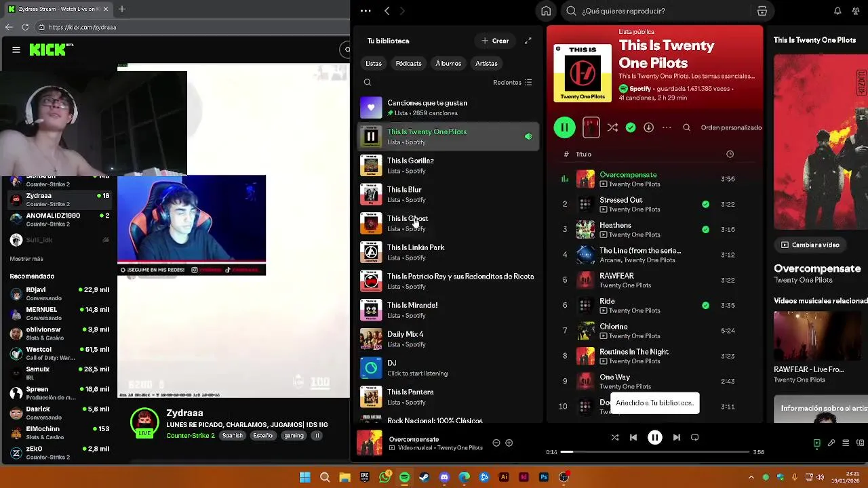868x488 pixels.
Task: Open This Is Gorillaz playlist
Action: (x=448, y=165)
